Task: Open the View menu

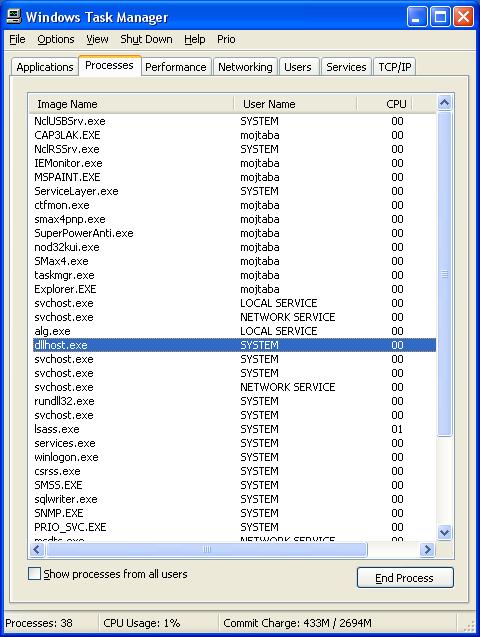Action: tap(97, 39)
